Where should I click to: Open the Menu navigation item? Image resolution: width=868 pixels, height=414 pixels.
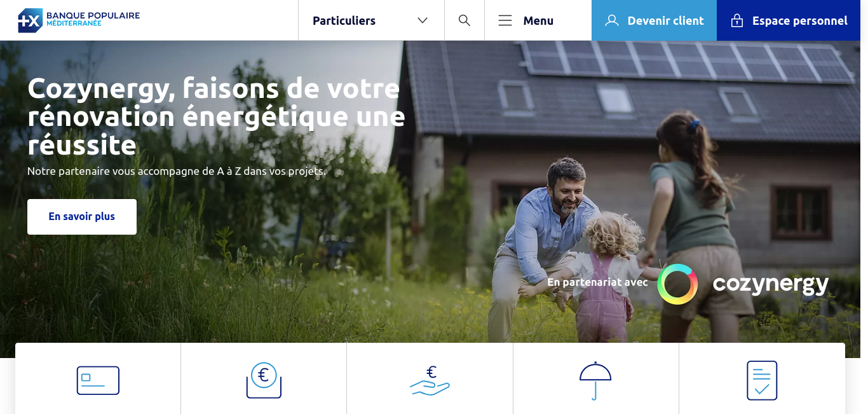click(x=526, y=20)
